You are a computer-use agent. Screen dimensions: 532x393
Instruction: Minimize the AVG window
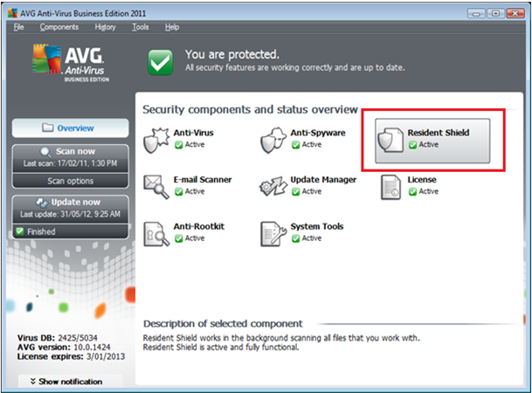click(x=476, y=14)
